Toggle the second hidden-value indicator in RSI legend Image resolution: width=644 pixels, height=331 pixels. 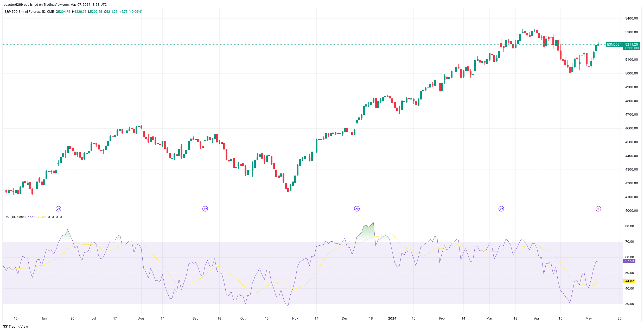[x=53, y=217]
